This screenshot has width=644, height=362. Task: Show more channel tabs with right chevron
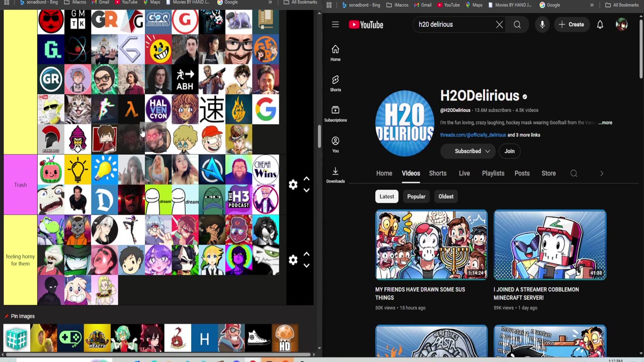(602, 173)
